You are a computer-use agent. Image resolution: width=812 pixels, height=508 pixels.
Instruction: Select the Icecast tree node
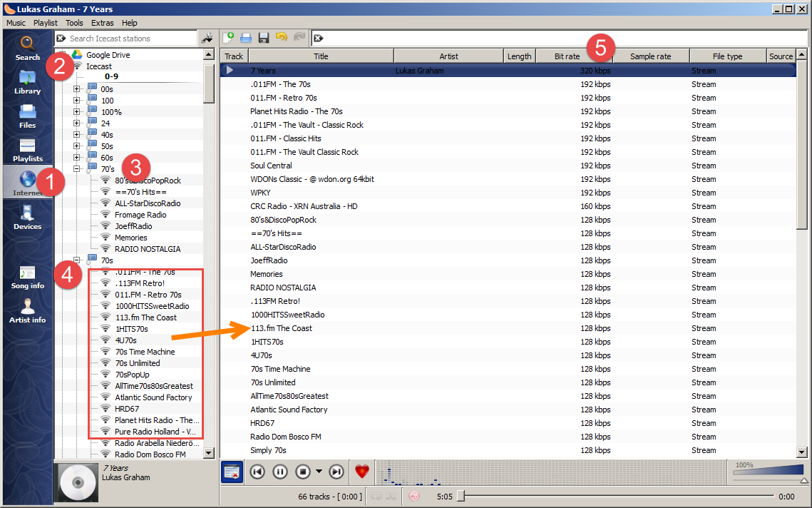coord(99,66)
